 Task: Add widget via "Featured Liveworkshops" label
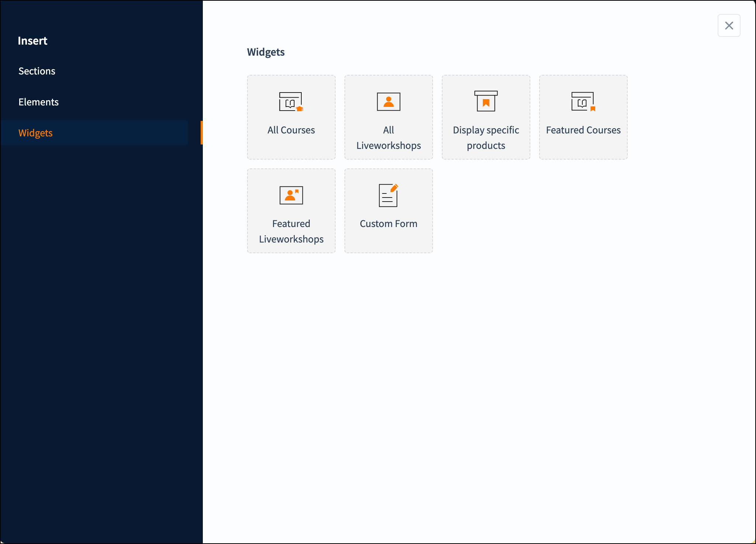[291, 231]
